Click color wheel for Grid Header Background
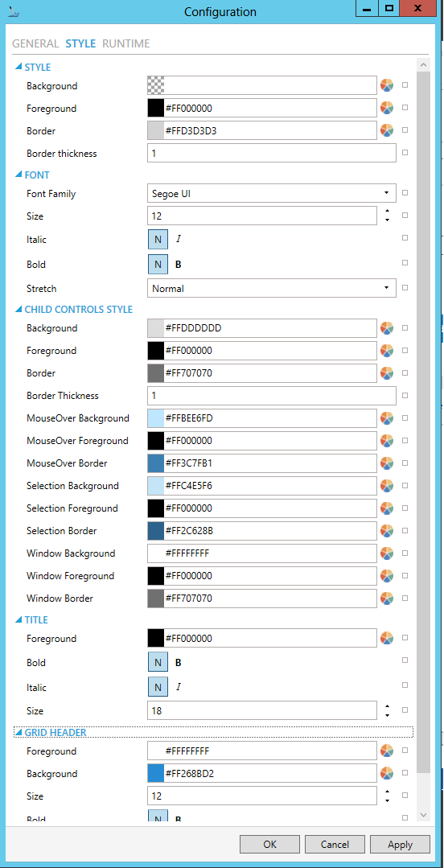Viewport: 444px width, 868px height. point(386,773)
